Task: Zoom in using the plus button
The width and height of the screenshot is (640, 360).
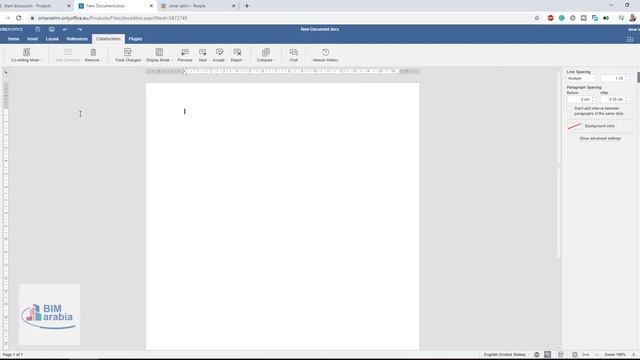Action: pyautogui.click(x=633, y=355)
